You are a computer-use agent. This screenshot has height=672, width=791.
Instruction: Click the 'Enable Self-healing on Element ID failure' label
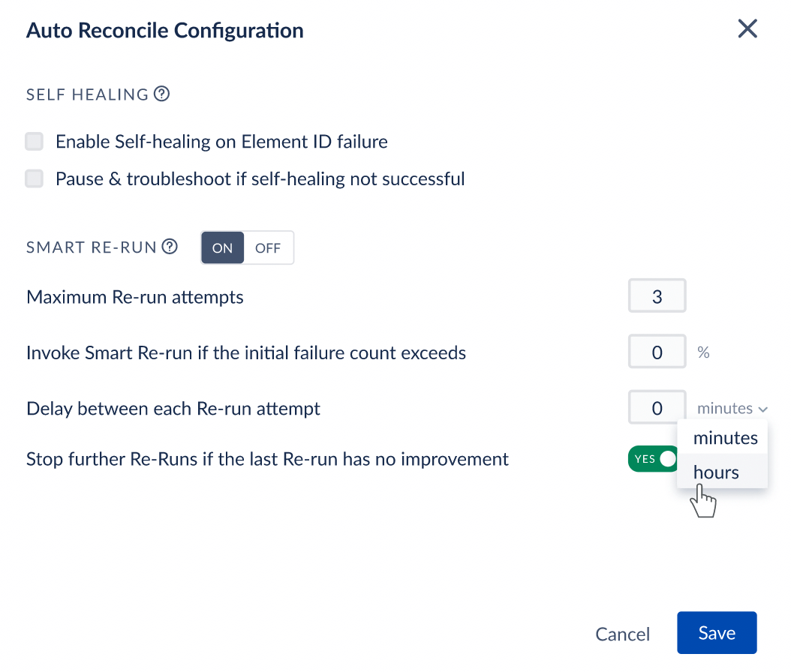click(x=221, y=141)
